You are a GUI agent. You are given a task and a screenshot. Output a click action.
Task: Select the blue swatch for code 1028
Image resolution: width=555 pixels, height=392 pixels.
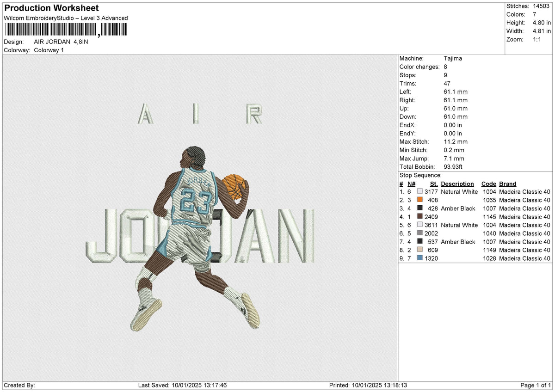pos(420,258)
